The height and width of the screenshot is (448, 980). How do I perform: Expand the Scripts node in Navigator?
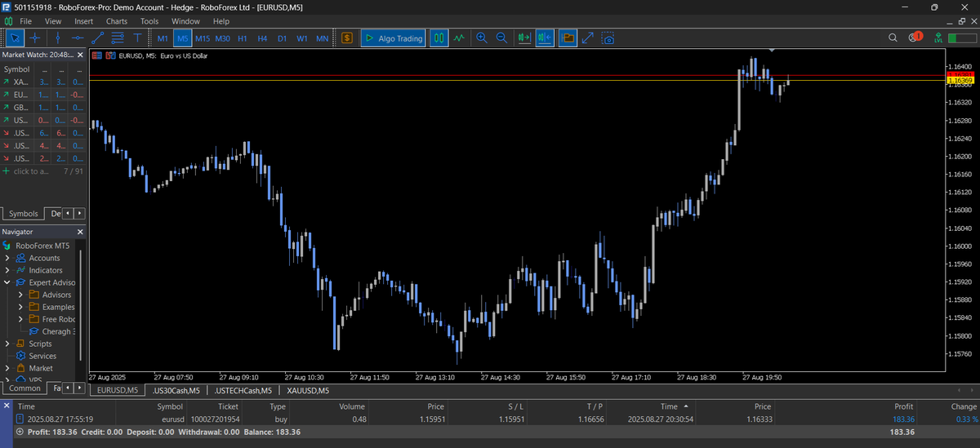tap(7, 344)
